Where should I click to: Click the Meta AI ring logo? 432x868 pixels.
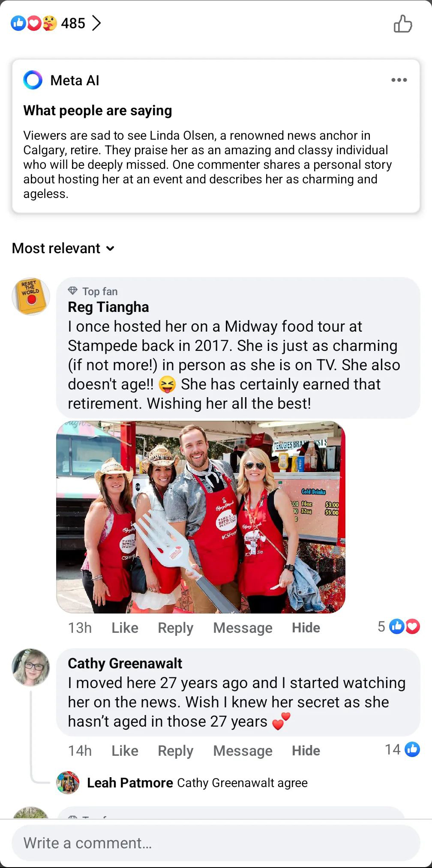pyautogui.click(x=33, y=80)
